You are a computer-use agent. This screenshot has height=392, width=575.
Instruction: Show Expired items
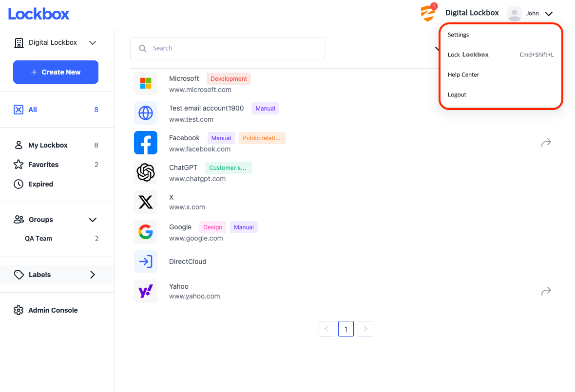(x=40, y=184)
